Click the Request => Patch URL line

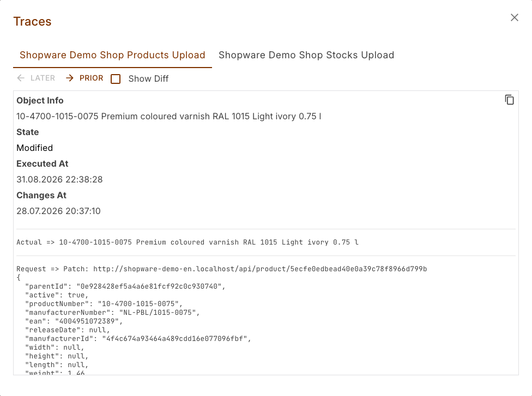click(221, 269)
